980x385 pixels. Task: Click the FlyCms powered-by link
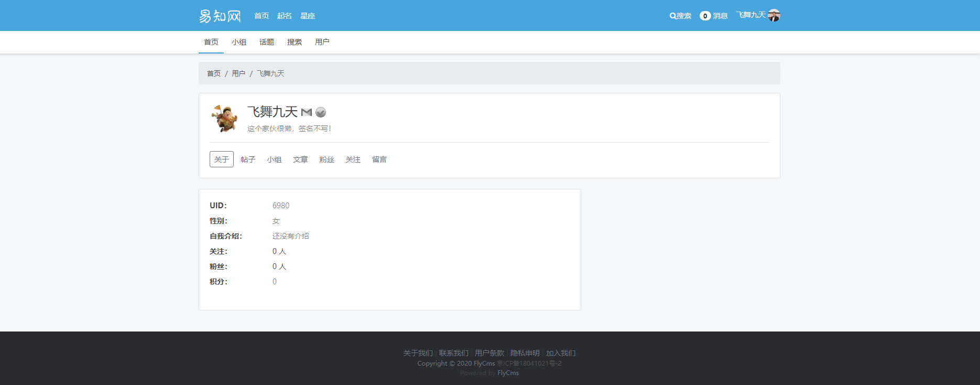click(508, 373)
